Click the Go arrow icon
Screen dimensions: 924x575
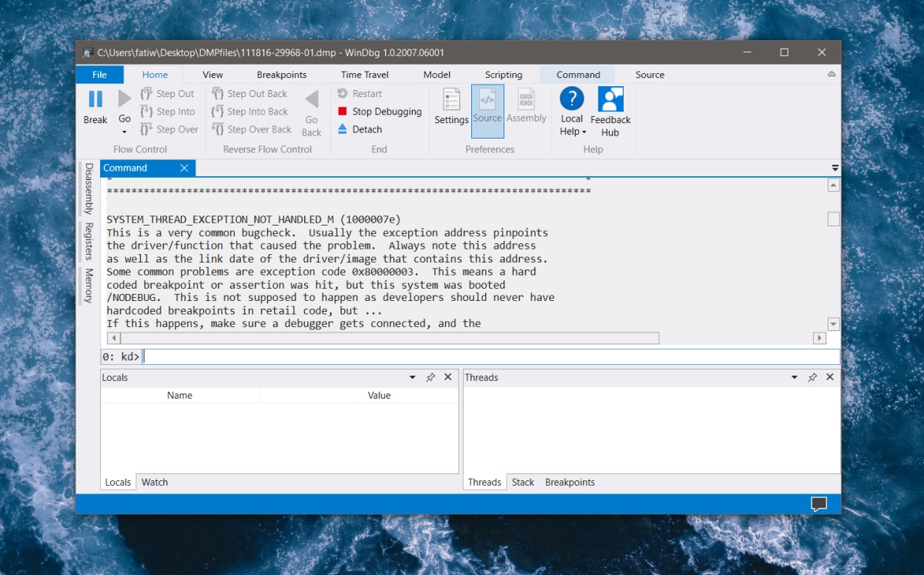[x=124, y=99]
